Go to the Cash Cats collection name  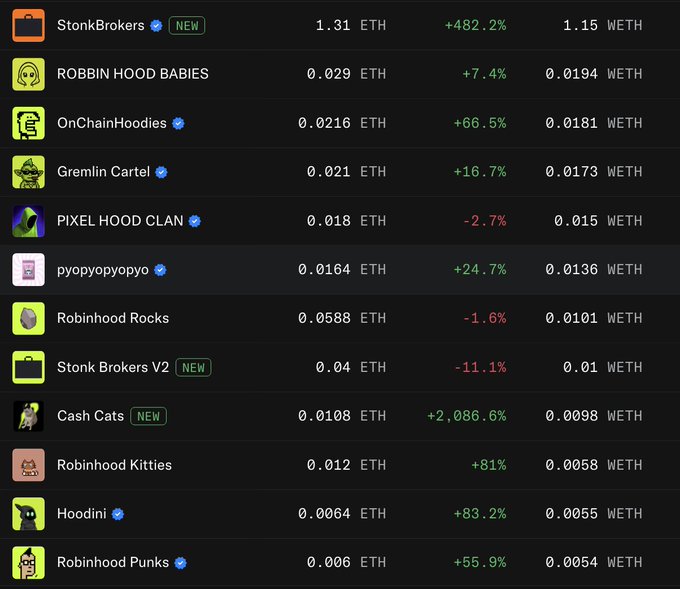point(90,416)
